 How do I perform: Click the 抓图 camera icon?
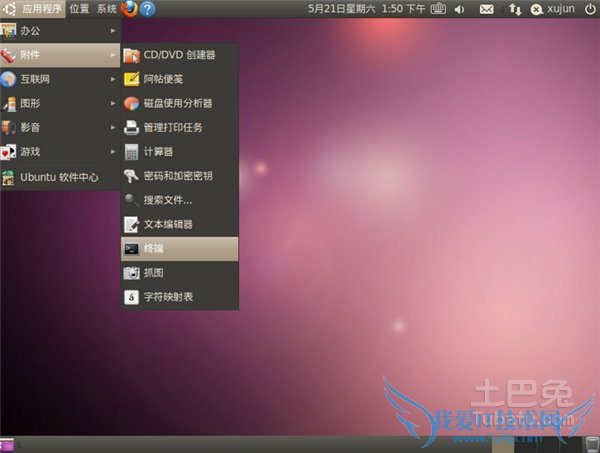pyautogui.click(x=132, y=273)
